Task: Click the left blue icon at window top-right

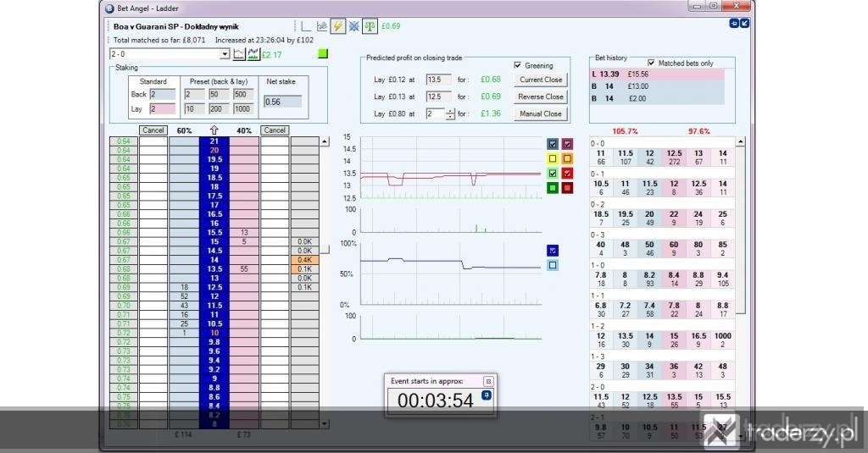Action: [734, 23]
